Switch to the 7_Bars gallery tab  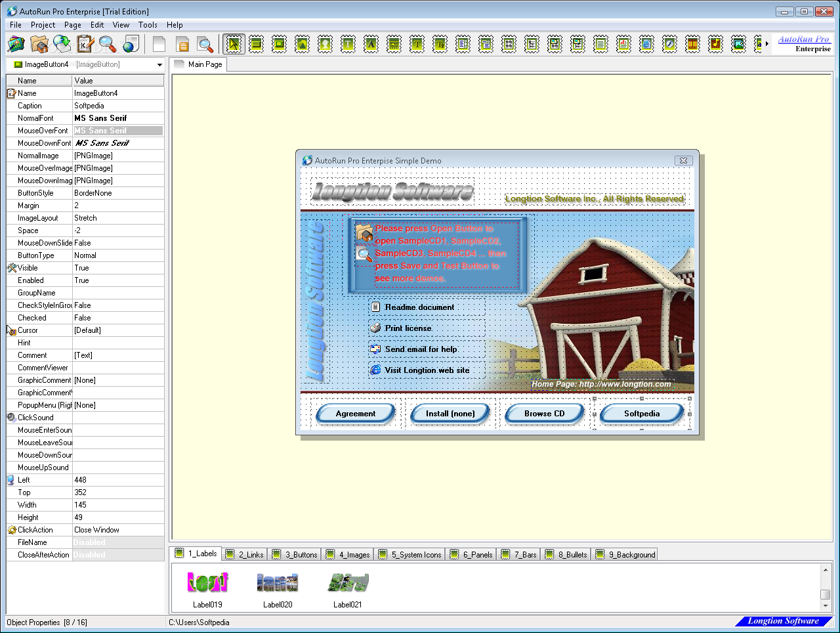pos(519,555)
